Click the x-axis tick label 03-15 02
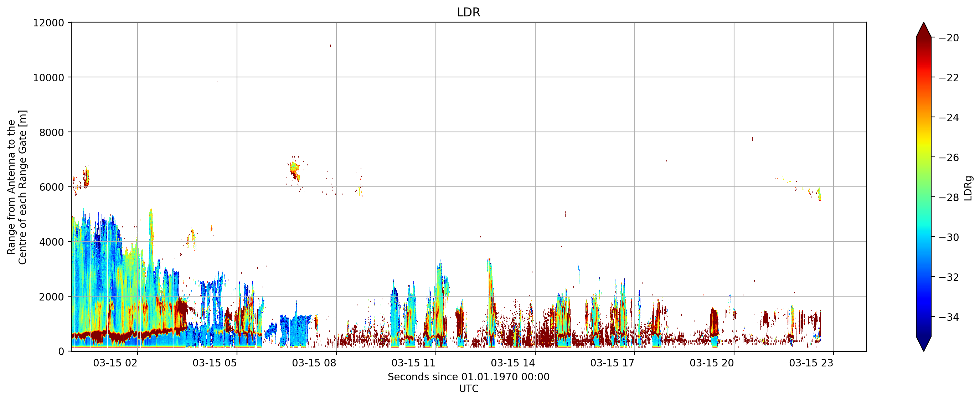The image size is (980, 401). click(x=115, y=363)
